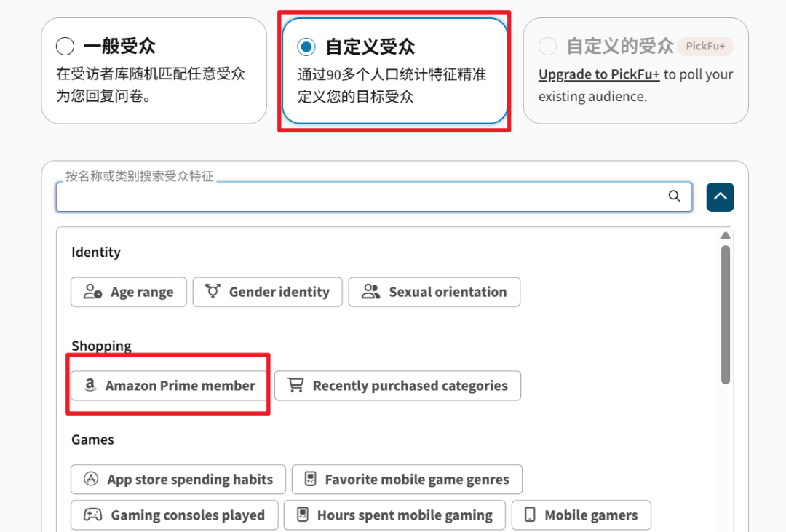This screenshot has width=786, height=532.
Task: Click the Amazon logo icon
Action: [90, 384]
